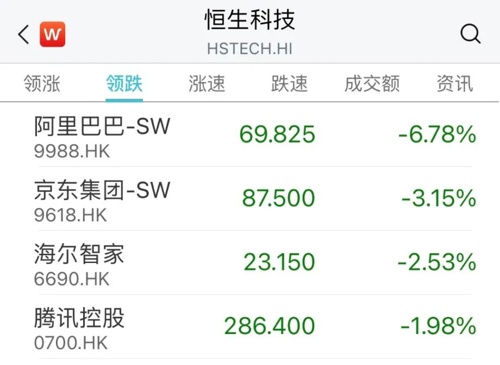Show the 成交额 tab
This screenshot has width=500, height=365.
point(372,83)
